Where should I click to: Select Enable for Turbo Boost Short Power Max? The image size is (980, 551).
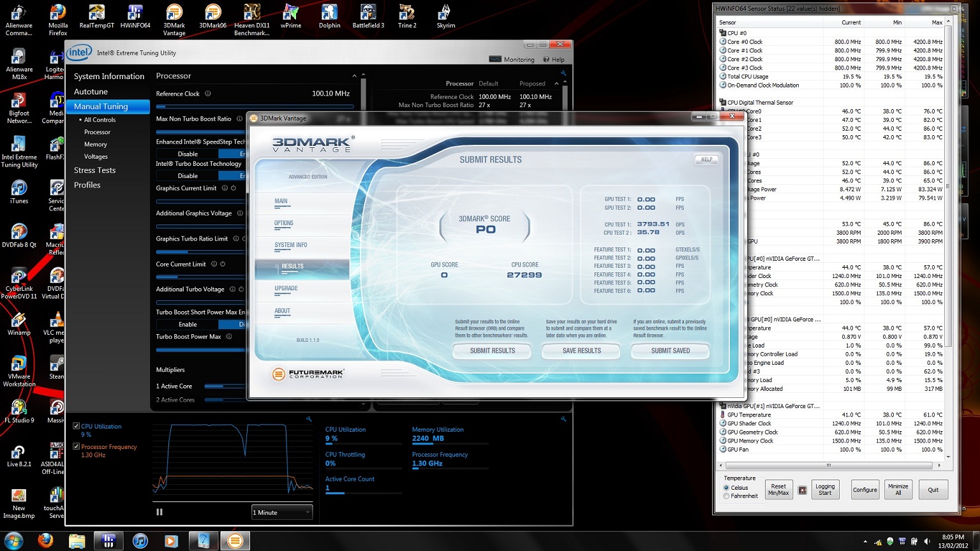[188, 324]
